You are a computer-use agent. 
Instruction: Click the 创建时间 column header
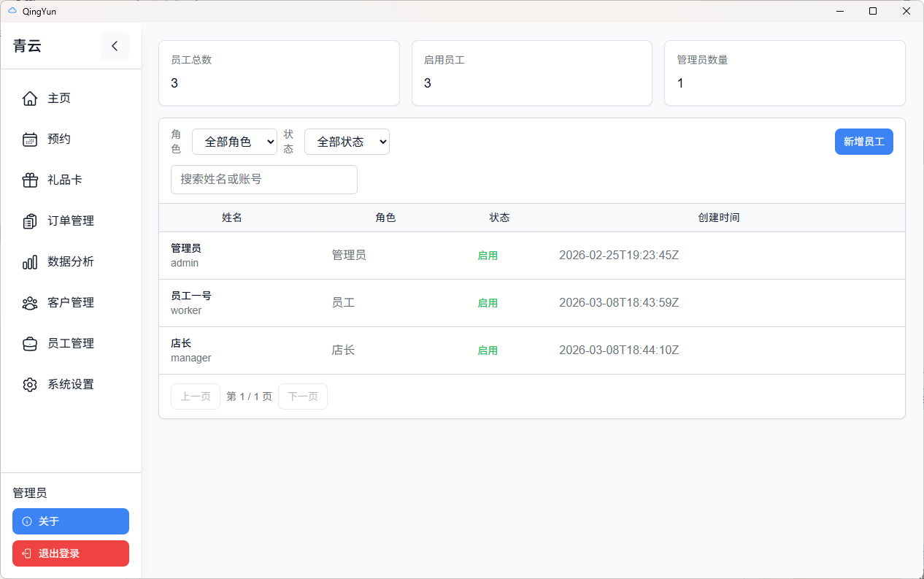719,218
